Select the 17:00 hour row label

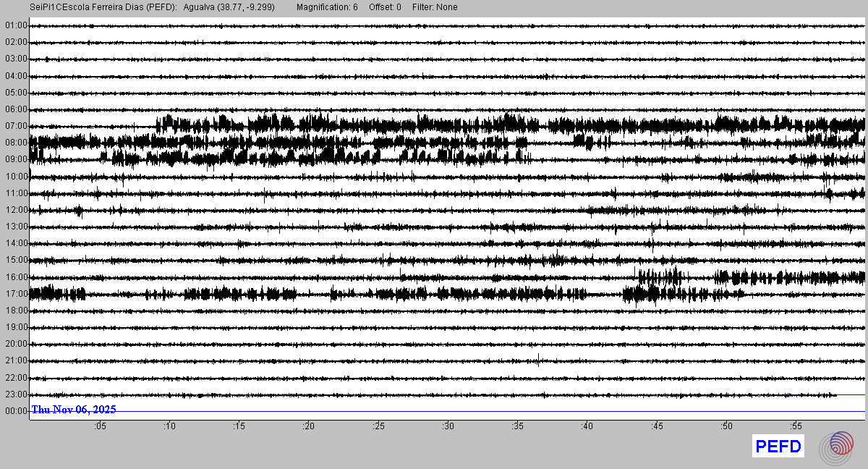coord(16,294)
